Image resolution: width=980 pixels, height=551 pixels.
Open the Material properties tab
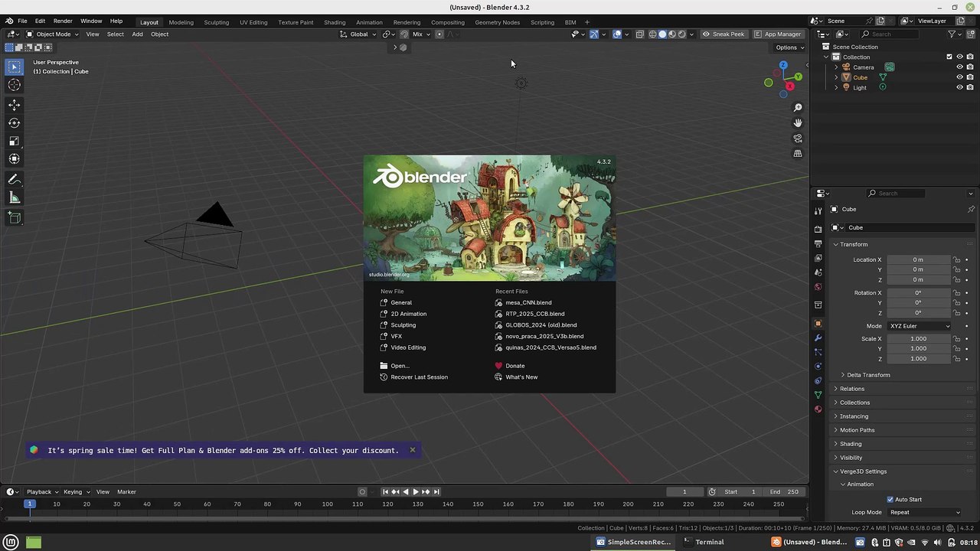tap(818, 409)
